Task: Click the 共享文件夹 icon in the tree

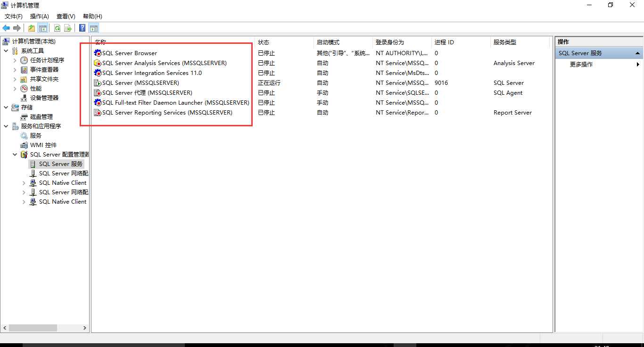Action: [24, 79]
